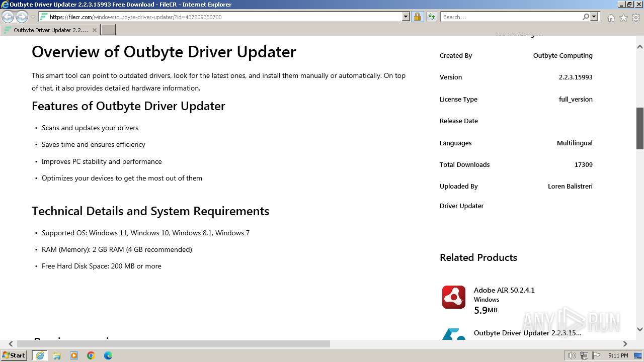Open the security lock report icon
Screen dimensions: 644x362
[x=417, y=17]
